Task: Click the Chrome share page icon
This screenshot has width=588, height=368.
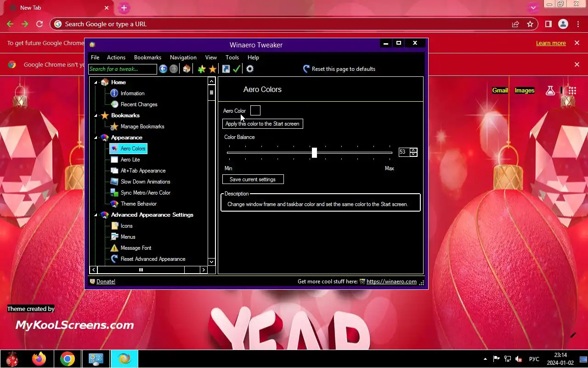Action: pyautogui.click(x=515, y=24)
